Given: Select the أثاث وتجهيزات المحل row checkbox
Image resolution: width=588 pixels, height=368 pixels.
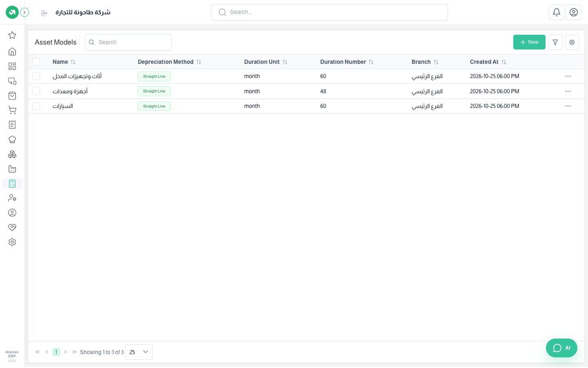Looking at the screenshot, I should coord(36,76).
